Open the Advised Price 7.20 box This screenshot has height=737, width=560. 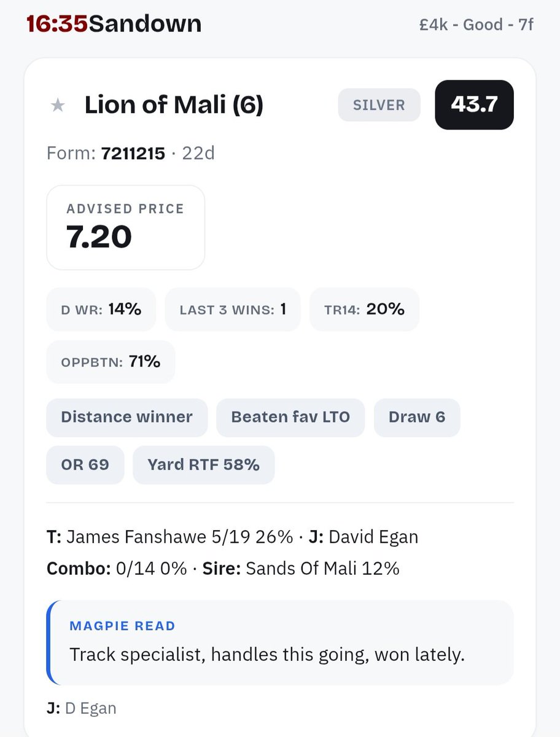tap(125, 227)
